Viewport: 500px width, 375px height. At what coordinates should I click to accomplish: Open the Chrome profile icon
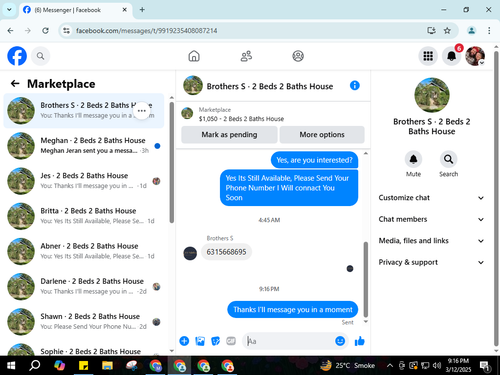pyautogui.click(x=471, y=31)
